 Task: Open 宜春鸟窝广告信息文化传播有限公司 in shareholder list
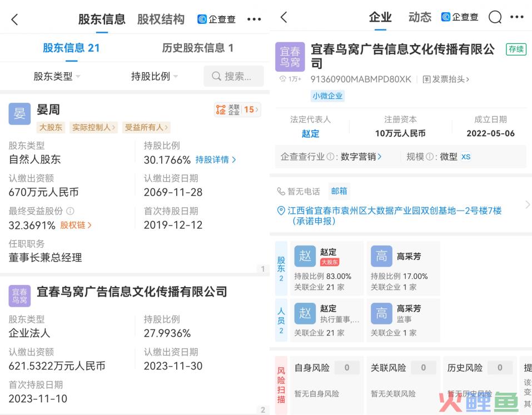(132, 292)
